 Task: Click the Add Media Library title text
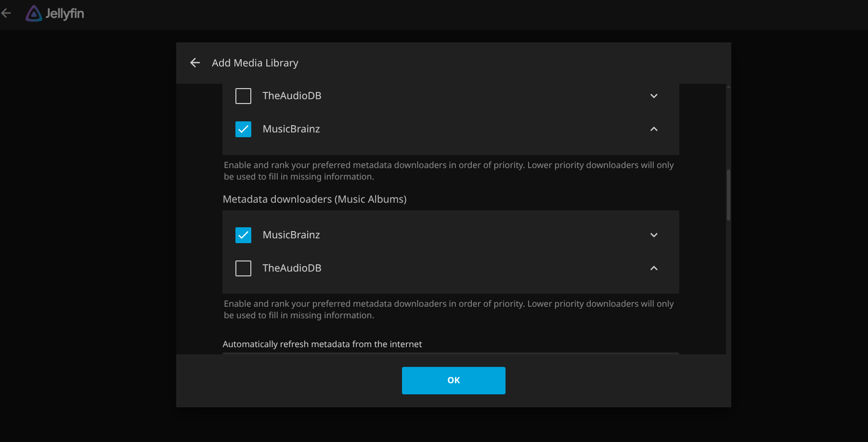(255, 63)
